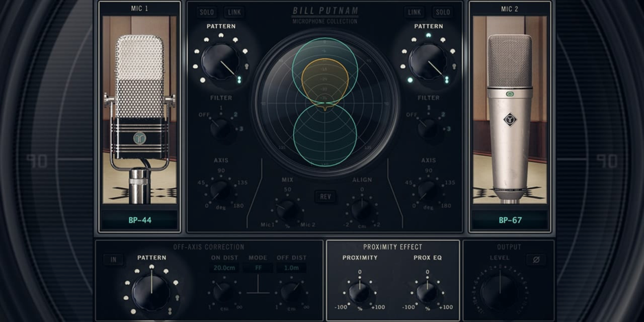Click the OUTPUT section title
This screenshot has height=322, width=644.
click(x=509, y=247)
